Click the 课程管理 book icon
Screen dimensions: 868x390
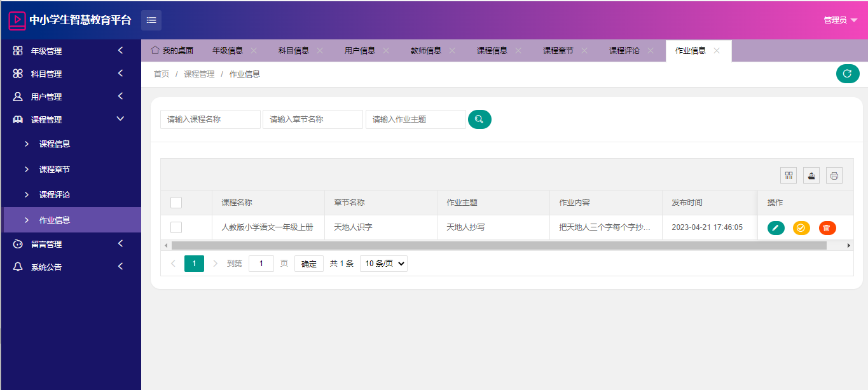[x=18, y=119]
